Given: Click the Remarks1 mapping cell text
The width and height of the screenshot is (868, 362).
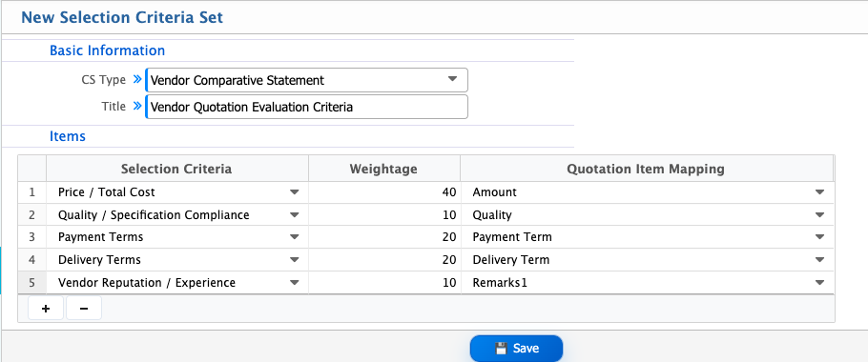Looking at the screenshot, I should (500, 283).
